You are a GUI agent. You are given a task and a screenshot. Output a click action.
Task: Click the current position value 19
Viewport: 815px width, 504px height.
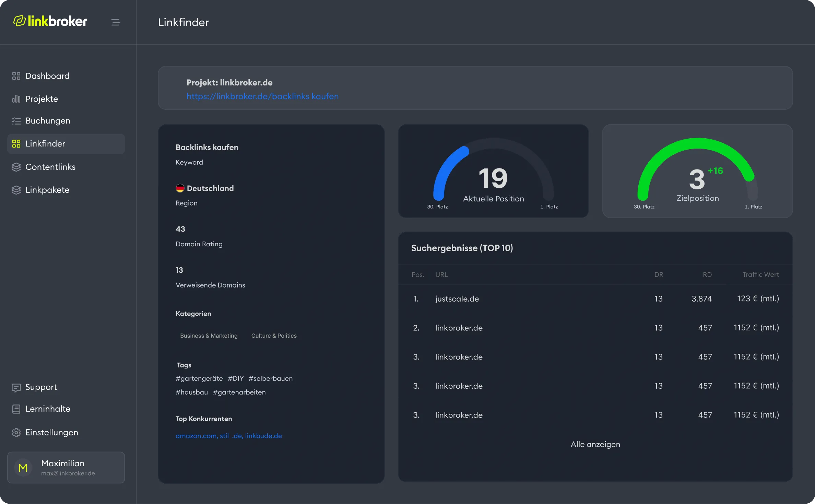click(493, 178)
